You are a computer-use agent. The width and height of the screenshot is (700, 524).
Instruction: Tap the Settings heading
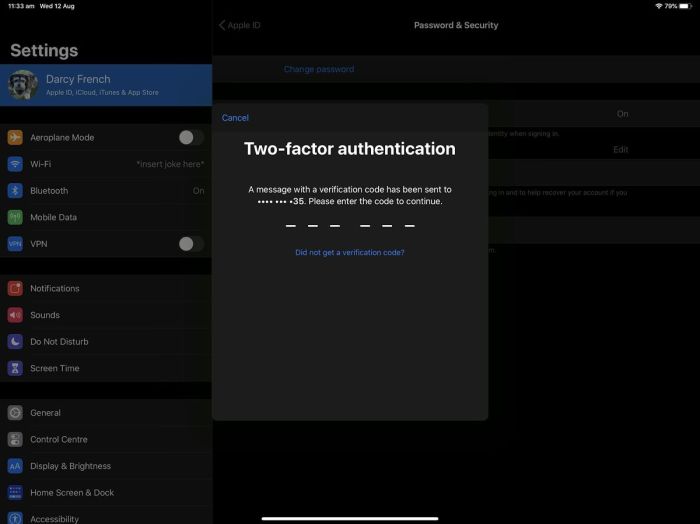tap(44, 50)
